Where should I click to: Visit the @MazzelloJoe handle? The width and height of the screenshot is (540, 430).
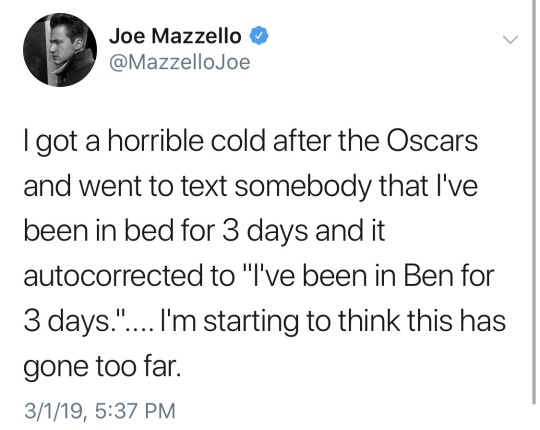click(x=179, y=63)
